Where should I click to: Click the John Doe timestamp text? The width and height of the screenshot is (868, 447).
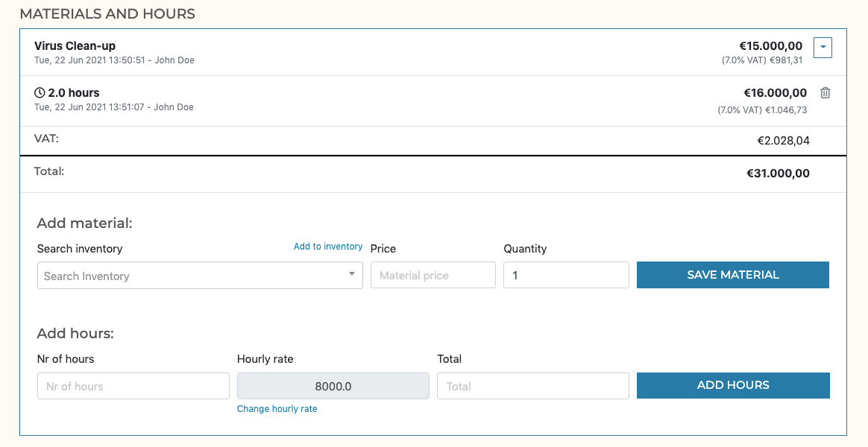(x=113, y=60)
